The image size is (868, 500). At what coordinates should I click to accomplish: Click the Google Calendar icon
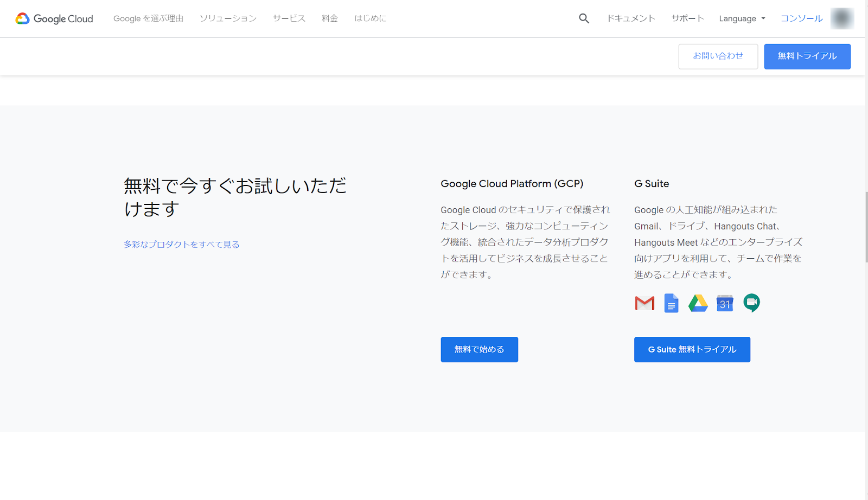tap(725, 303)
